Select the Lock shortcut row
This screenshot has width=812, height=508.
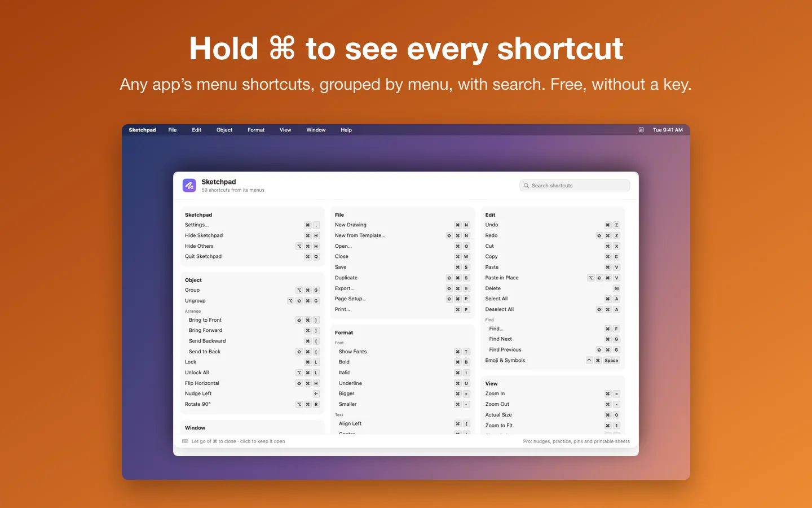pyautogui.click(x=252, y=362)
